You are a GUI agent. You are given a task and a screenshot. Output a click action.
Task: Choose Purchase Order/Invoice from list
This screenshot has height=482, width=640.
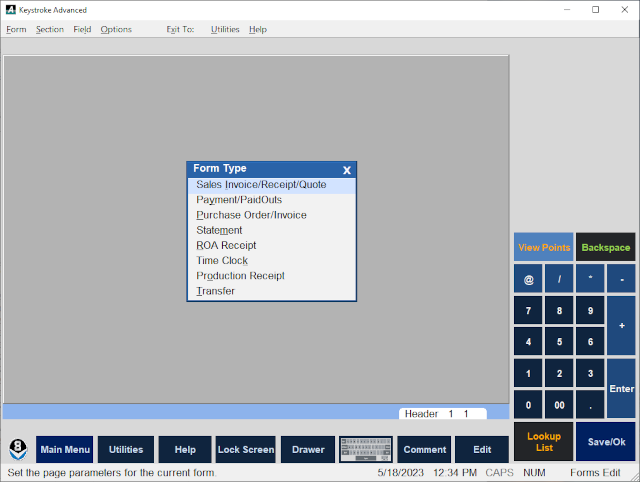(x=251, y=215)
